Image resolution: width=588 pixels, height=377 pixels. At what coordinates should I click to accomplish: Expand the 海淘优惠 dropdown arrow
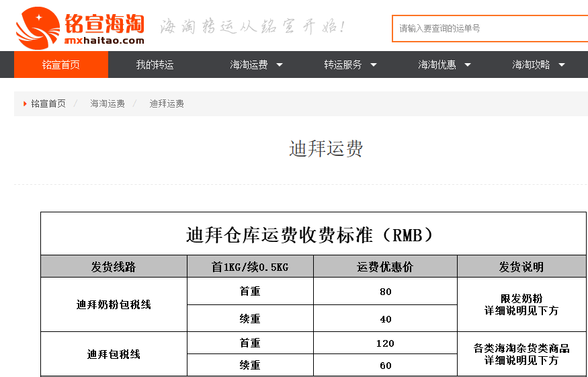[468, 65]
